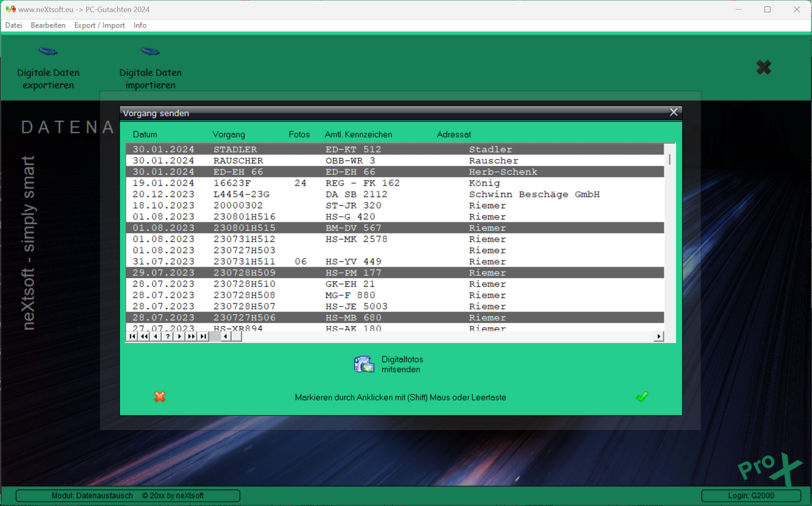The width and height of the screenshot is (812, 506).
Task: Confirm the selection with the green checkmark
Action: (x=641, y=397)
